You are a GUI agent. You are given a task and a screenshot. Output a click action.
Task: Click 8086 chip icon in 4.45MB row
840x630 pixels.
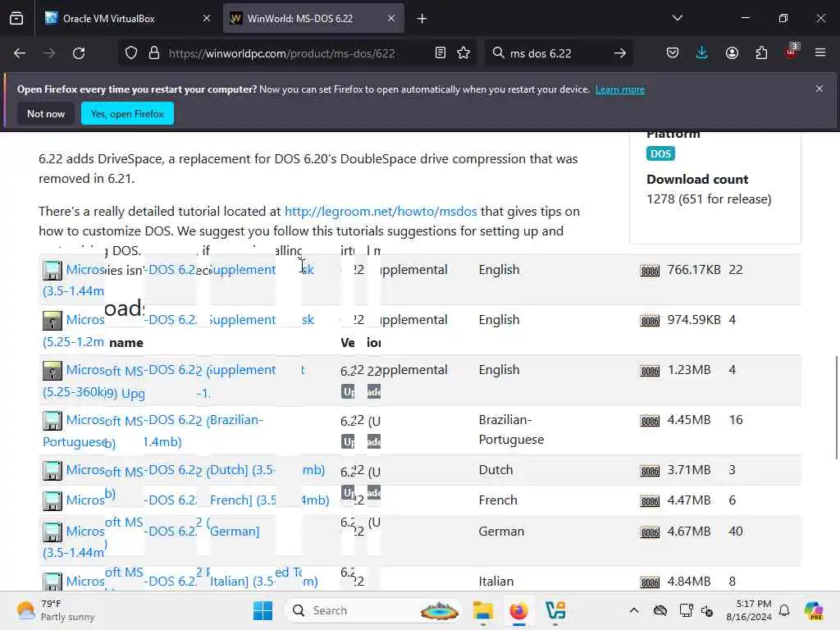pos(650,421)
